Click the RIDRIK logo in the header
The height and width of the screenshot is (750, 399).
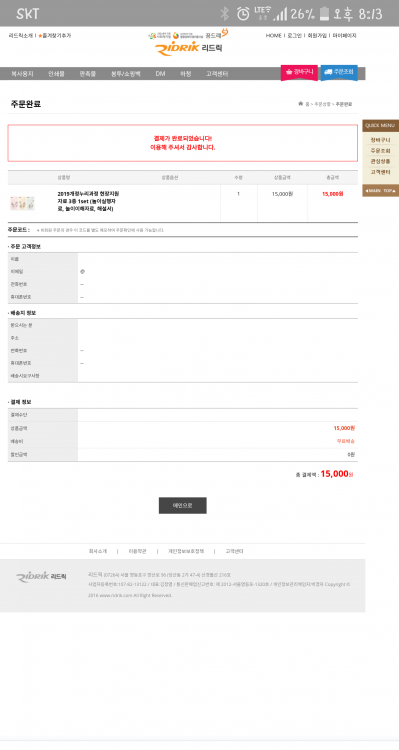(x=189, y=48)
